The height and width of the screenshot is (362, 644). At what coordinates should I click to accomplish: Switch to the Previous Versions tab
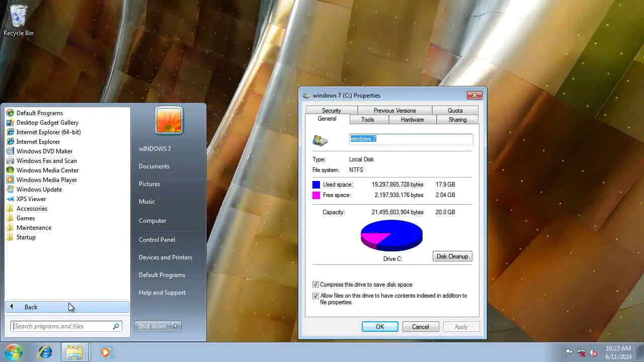click(394, 111)
